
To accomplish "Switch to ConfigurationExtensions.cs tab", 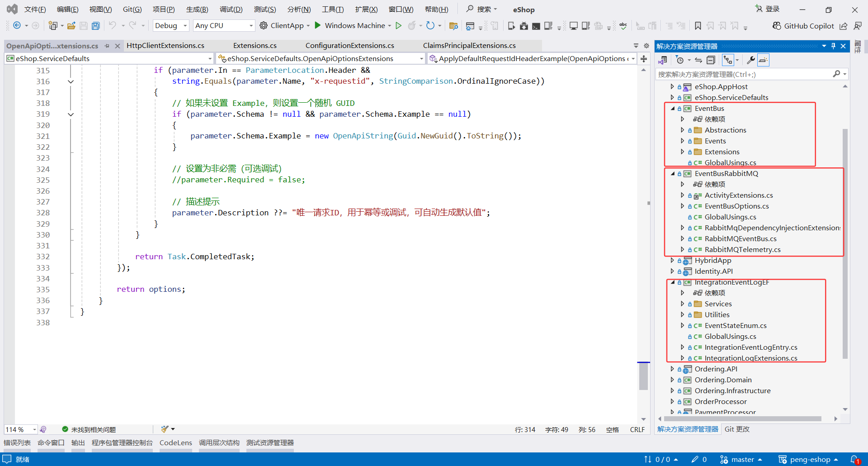I will 350,46.
